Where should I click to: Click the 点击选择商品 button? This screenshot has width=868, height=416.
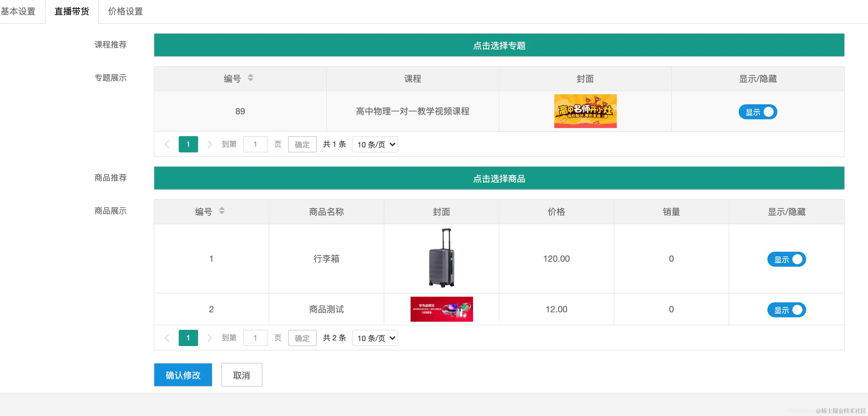[x=499, y=178]
